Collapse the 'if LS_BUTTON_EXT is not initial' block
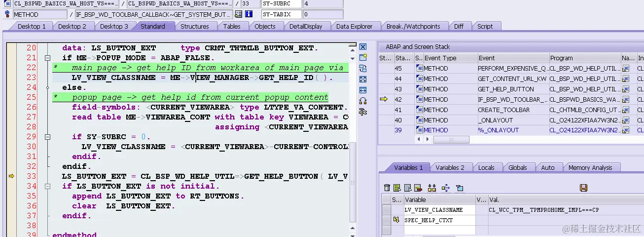 click(x=47, y=186)
